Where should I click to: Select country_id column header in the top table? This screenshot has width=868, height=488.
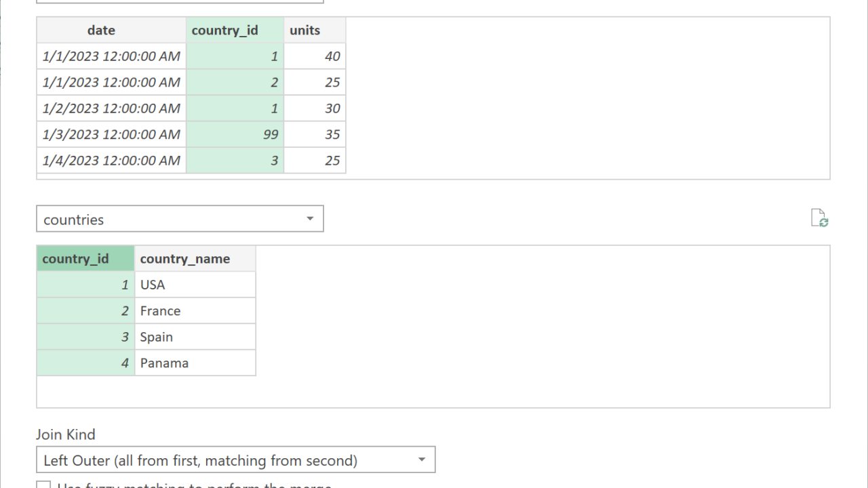click(x=235, y=30)
